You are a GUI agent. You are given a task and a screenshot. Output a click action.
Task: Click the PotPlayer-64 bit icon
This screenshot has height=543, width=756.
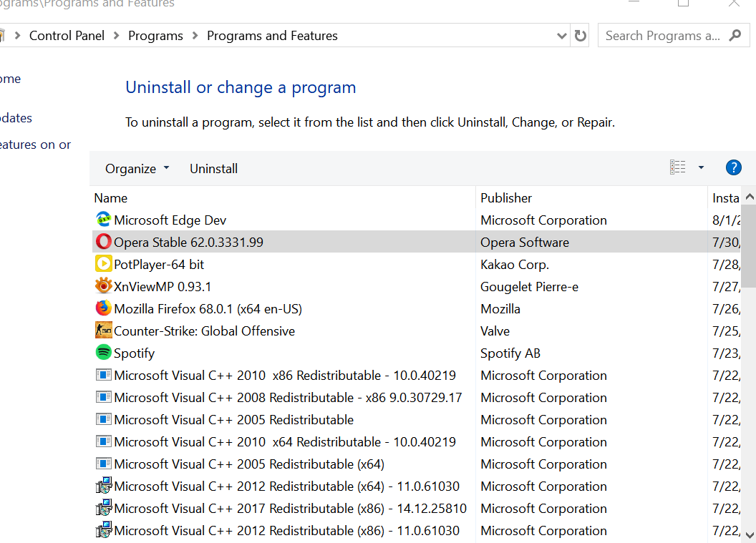point(103,263)
